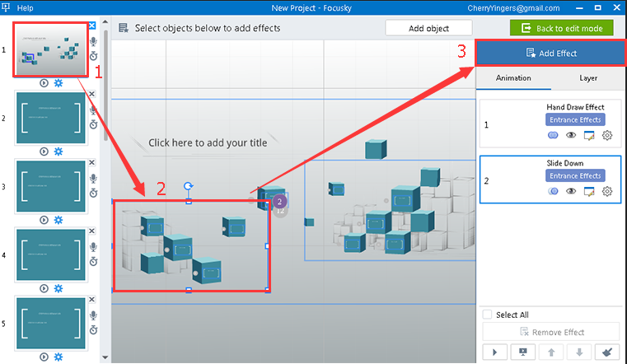The height and width of the screenshot is (364, 627).
Task: Click the purple number 2 animation badge
Action: pyautogui.click(x=279, y=202)
